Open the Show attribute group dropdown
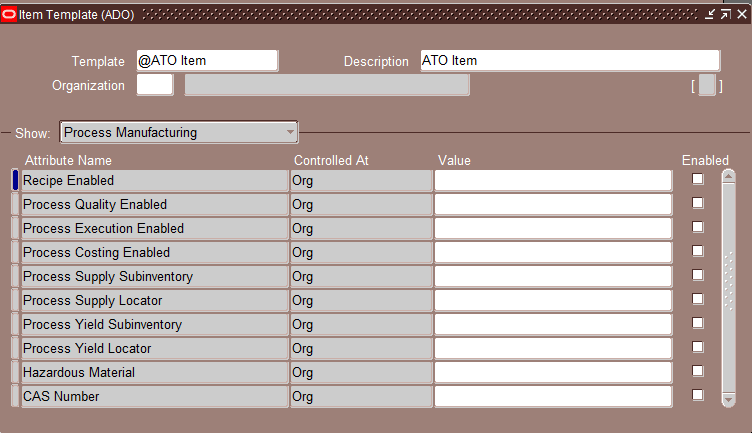Image resolution: width=752 pixels, height=433 pixels. [x=179, y=132]
